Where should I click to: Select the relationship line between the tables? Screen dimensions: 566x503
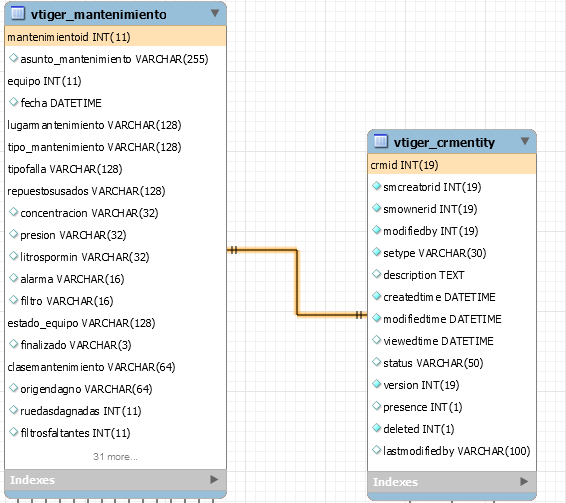coord(297,282)
